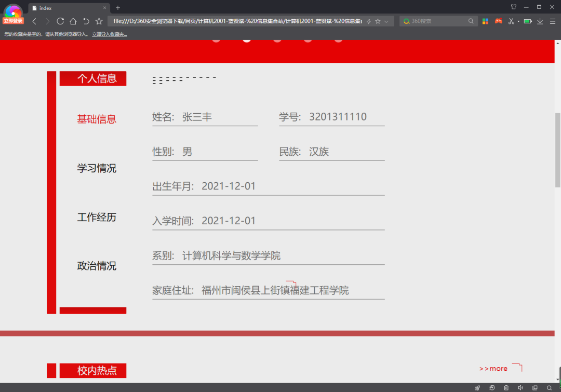This screenshot has width=561, height=392.
Task: Expand the screenshot tool dropdown arrow
Action: (x=518, y=21)
